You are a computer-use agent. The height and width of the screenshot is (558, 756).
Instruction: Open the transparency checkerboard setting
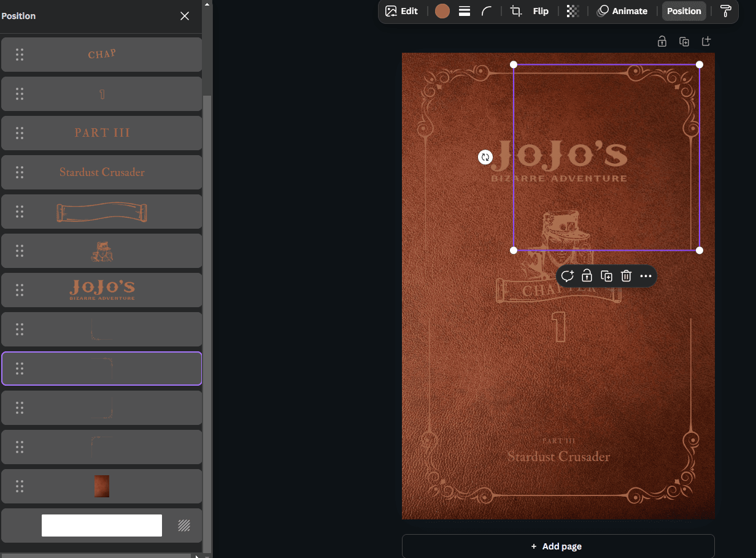(x=573, y=11)
